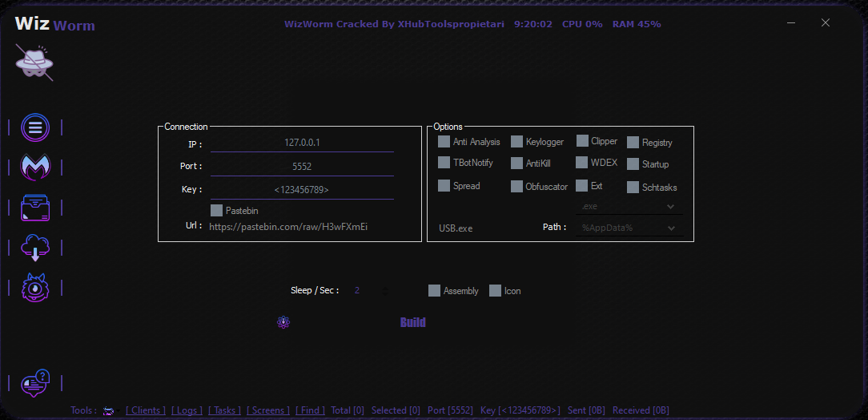Click the Key field showing <123456789>
The width and height of the screenshot is (868, 420).
pyautogui.click(x=302, y=189)
